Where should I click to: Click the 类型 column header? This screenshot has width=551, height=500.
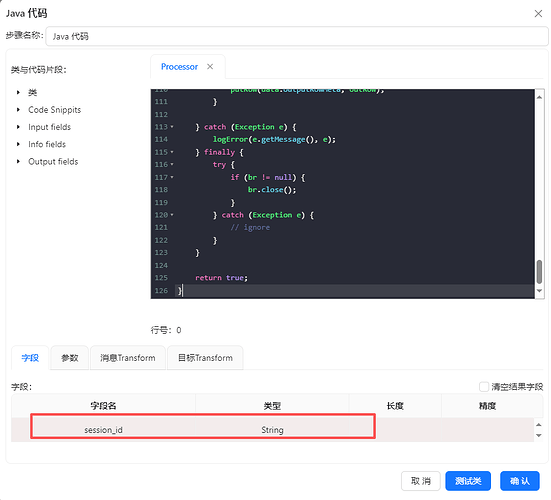pyautogui.click(x=272, y=406)
